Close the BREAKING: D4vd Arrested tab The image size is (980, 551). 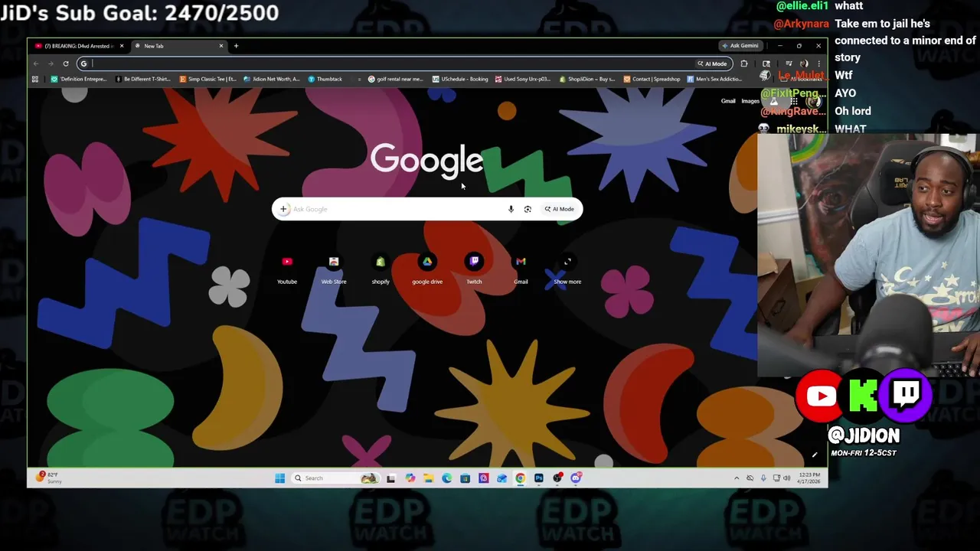(121, 46)
